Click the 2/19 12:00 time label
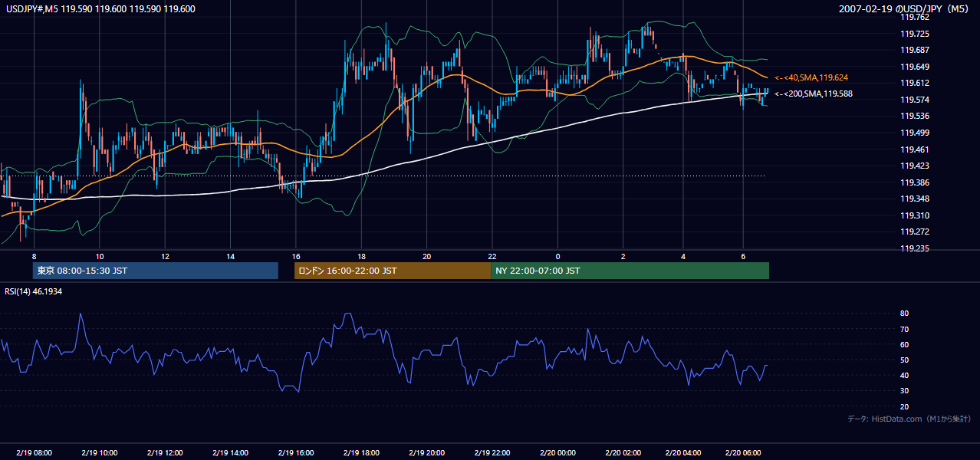980x460 pixels. [x=165, y=453]
